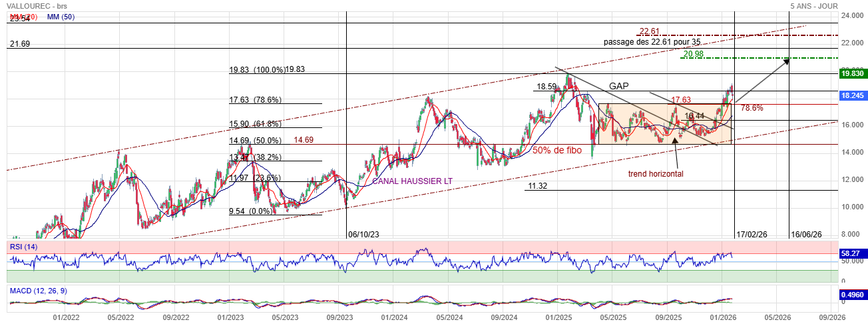Toggle the MM (50) moving average legend
Screen dimensions: 868x324
click(x=61, y=17)
